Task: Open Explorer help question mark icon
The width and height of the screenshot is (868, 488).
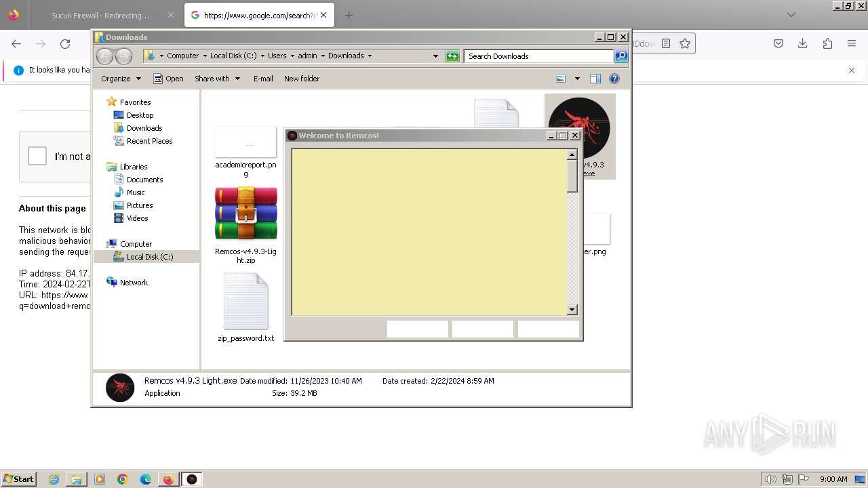Action: [x=614, y=79]
